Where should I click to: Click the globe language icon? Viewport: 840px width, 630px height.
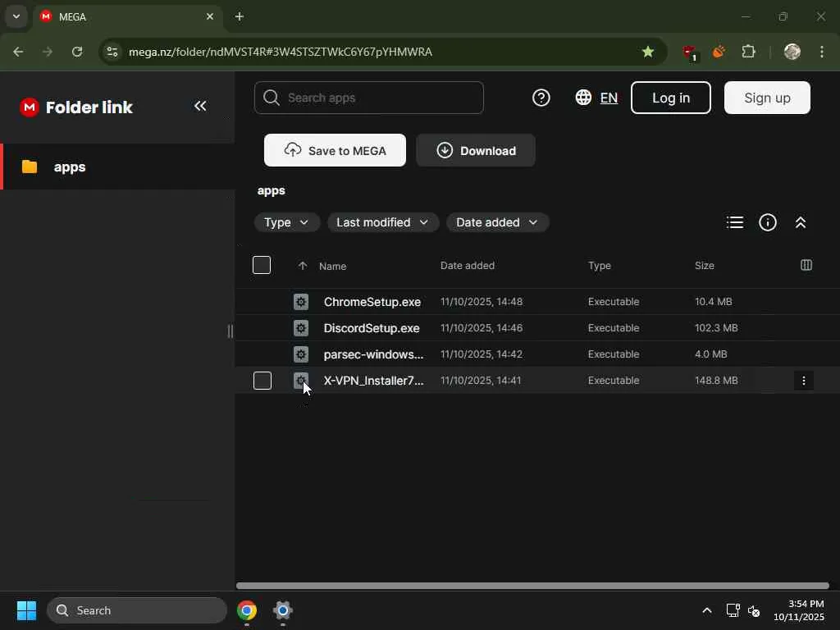[583, 98]
